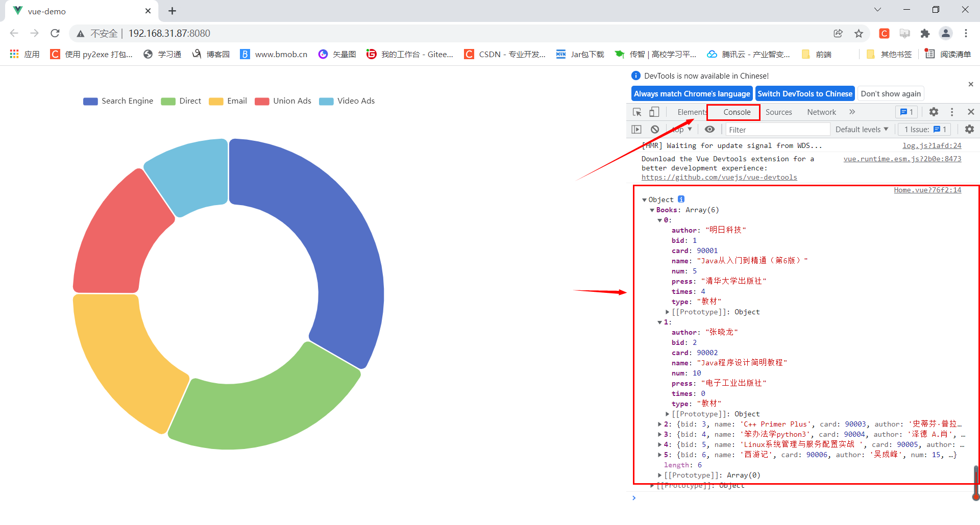Viewport: 980px width, 525px height.
Task: Show more DevTools tabs chevron
Action: pos(852,112)
